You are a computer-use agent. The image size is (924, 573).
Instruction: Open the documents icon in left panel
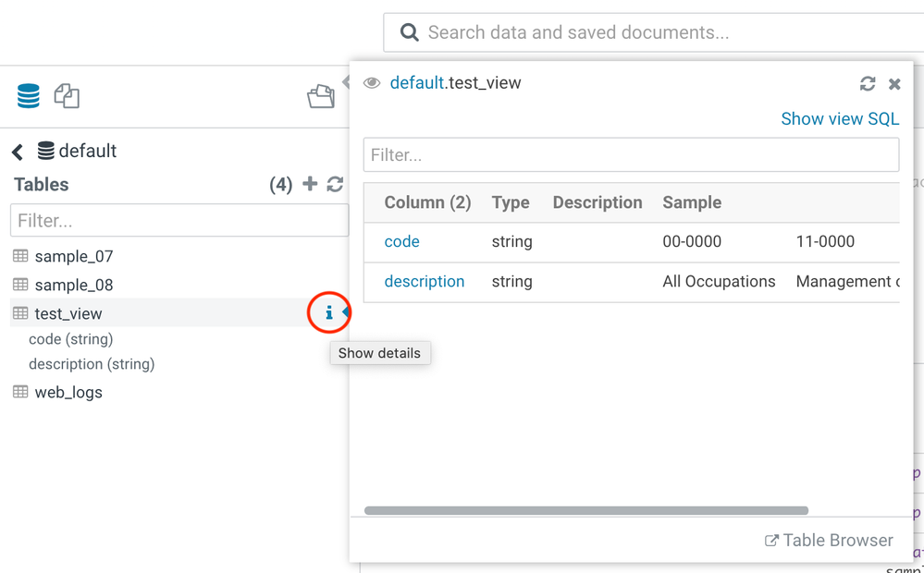[x=67, y=96]
